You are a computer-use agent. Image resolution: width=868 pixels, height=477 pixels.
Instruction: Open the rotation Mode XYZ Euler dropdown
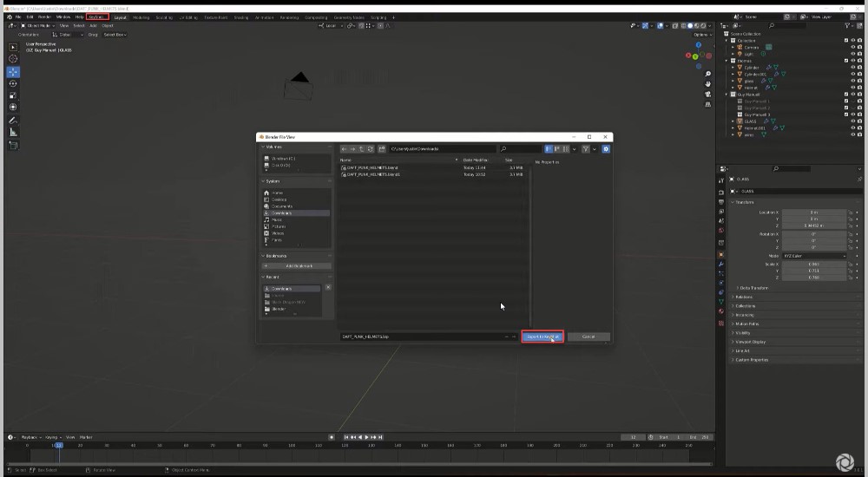tap(814, 256)
